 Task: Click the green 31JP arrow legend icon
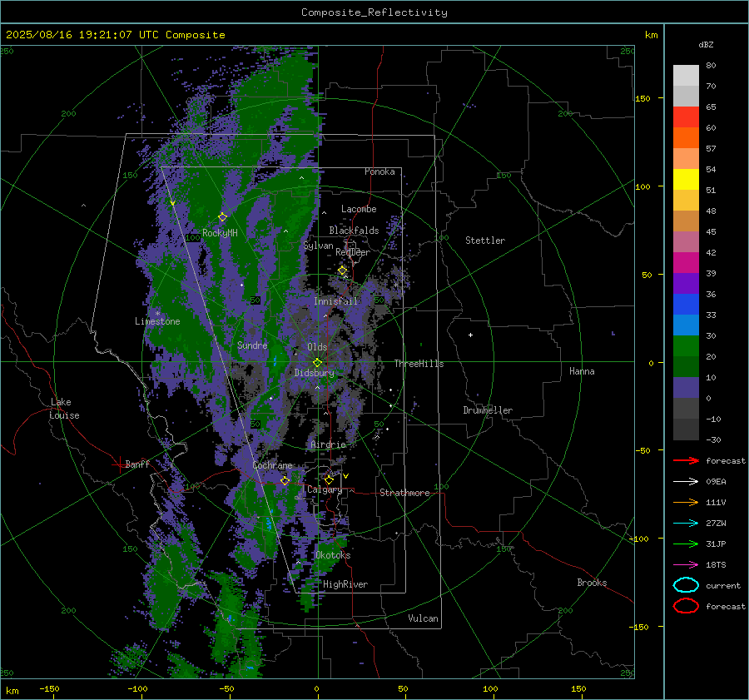(686, 544)
